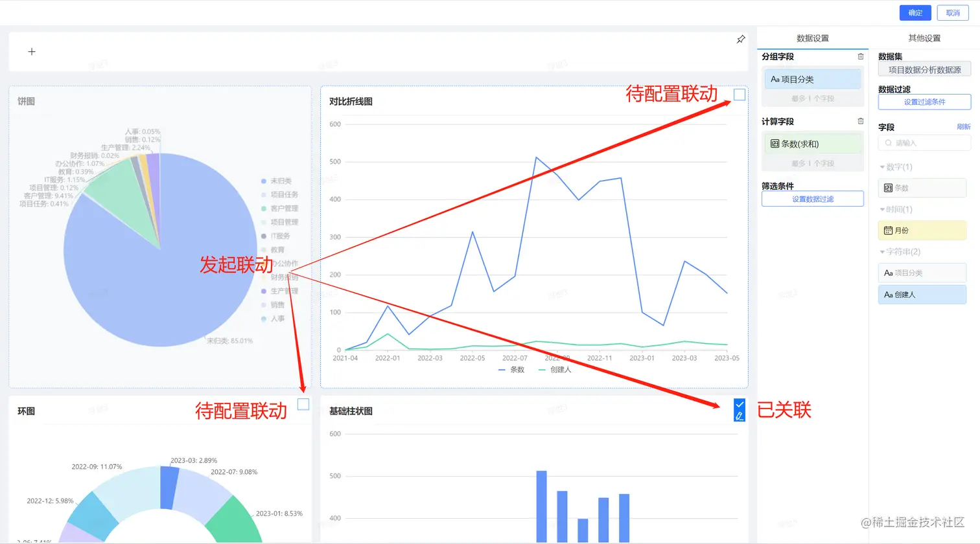Viewport: 980px width, 544px height.
Task: Click the 2022-12: 5.98% donut label
Action: click(x=50, y=501)
